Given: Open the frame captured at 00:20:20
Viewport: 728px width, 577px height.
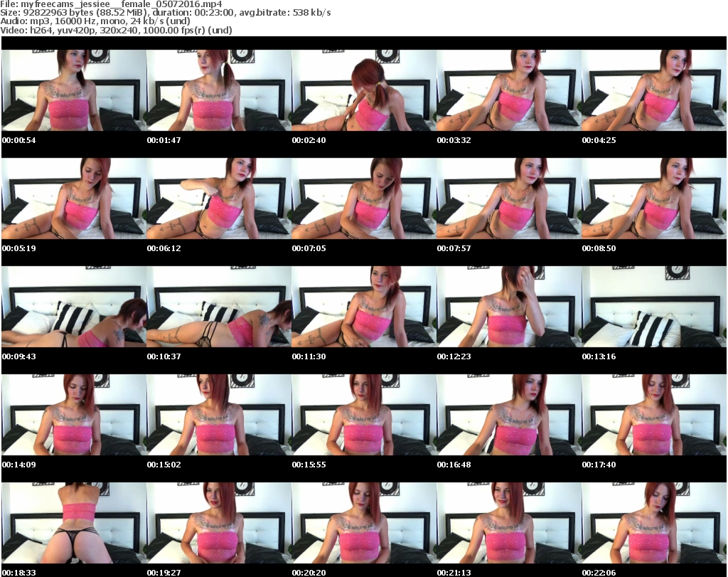Looking at the screenshot, I should coord(364,523).
